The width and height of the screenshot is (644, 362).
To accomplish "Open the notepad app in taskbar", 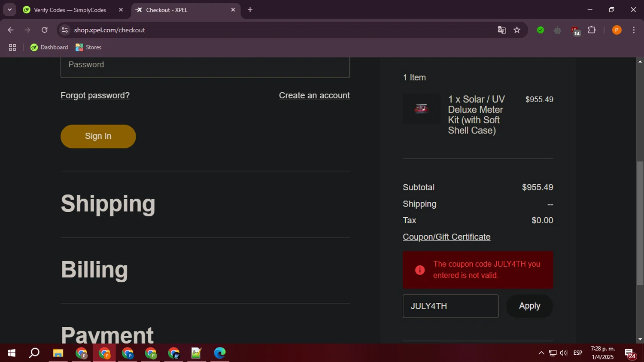I will point(197,353).
